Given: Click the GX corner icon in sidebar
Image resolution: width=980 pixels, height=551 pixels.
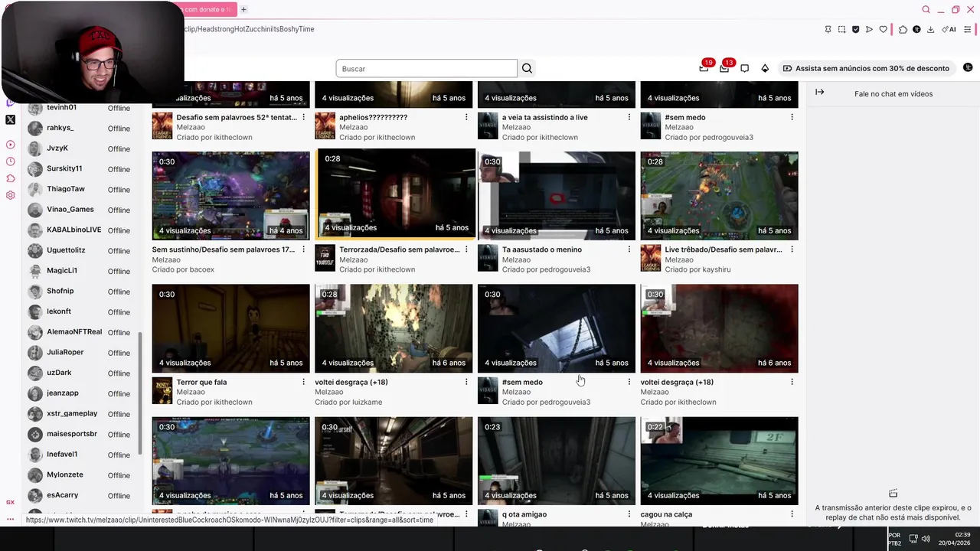Looking at the screenshot, I should [10, 502].
